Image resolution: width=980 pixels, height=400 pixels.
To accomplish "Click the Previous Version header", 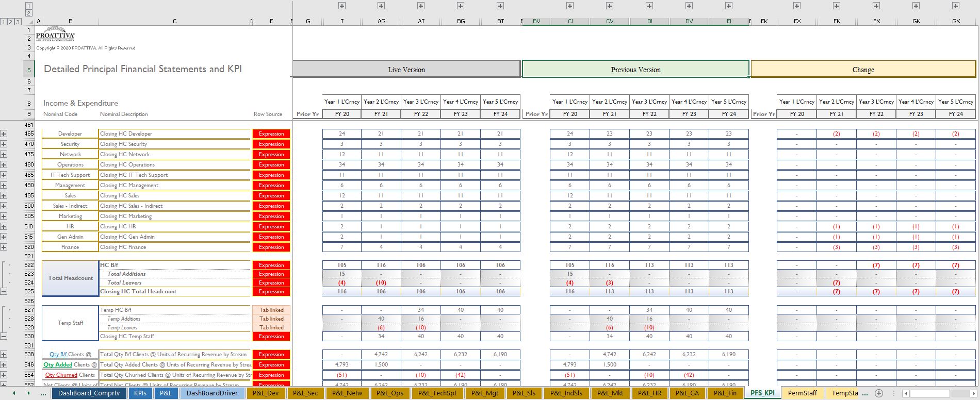I will click(x=635, y=70).
